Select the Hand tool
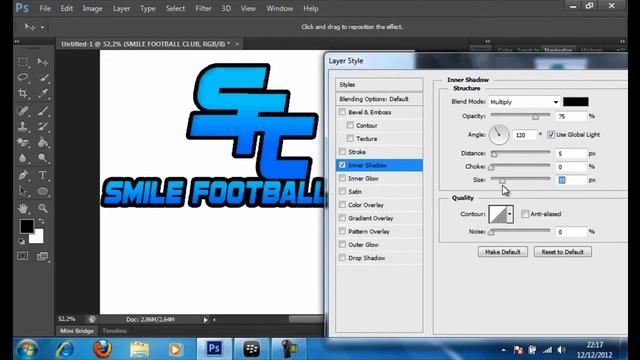This screenshot has width=640, height=360. pyautogui.click(x=23, y=208)
